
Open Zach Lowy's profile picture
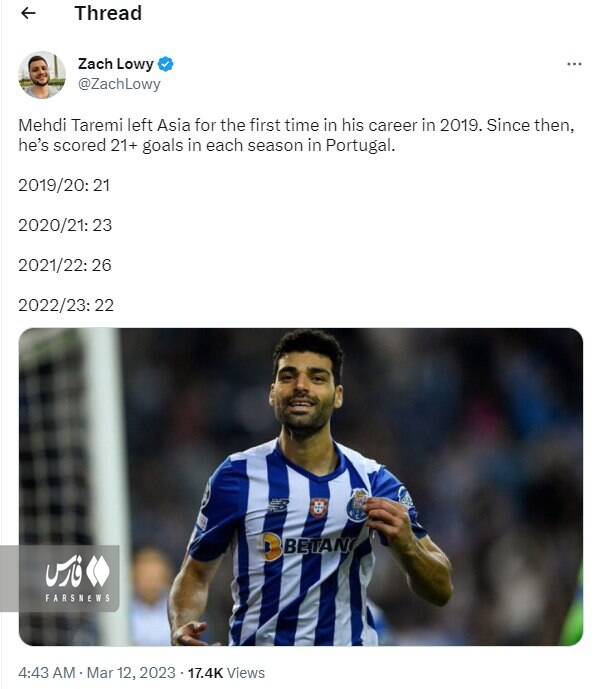pyautogui.click(x=42, y=74)
